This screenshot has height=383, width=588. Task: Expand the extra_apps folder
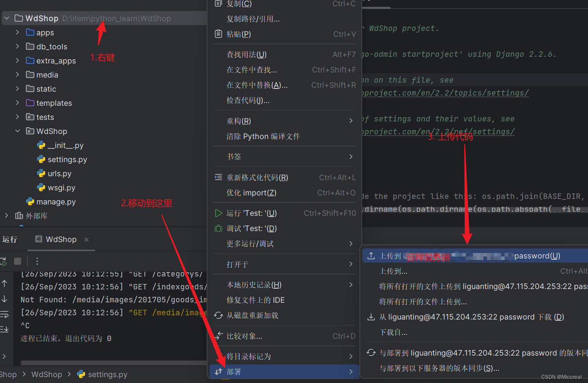tap(17, 61)
